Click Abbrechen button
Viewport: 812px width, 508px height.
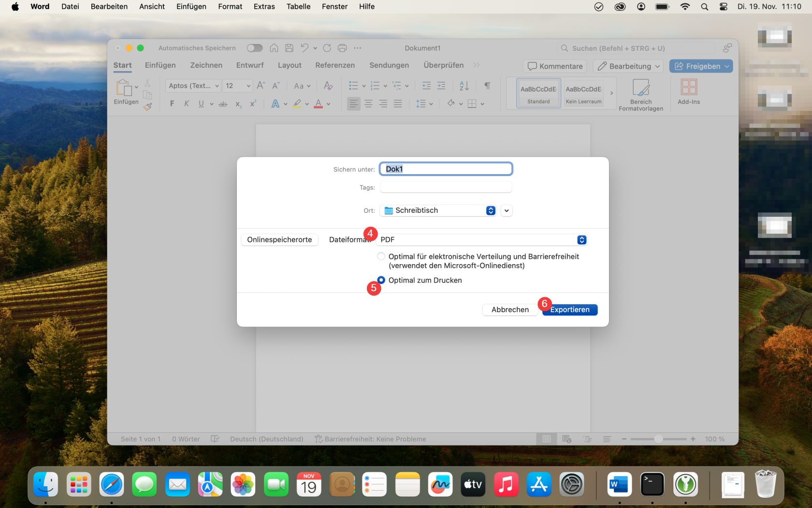[510, 310]
